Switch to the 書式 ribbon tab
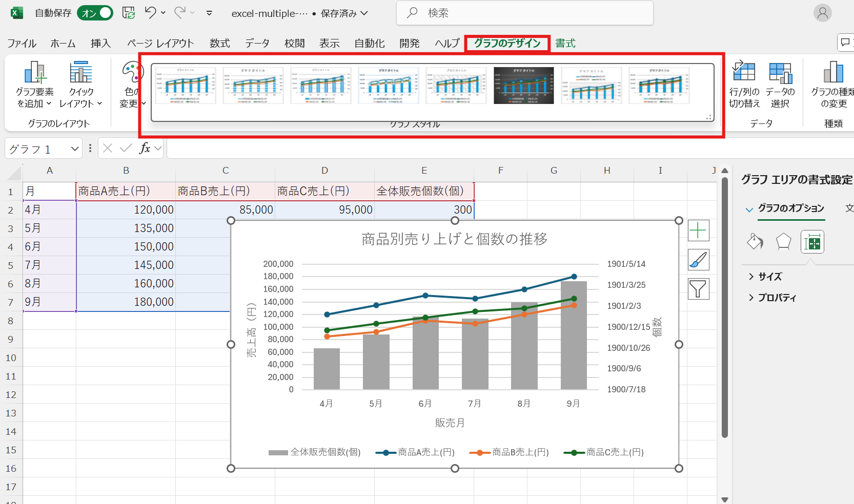The width and height of the screenshot is (854, 504). coord(565,44)
